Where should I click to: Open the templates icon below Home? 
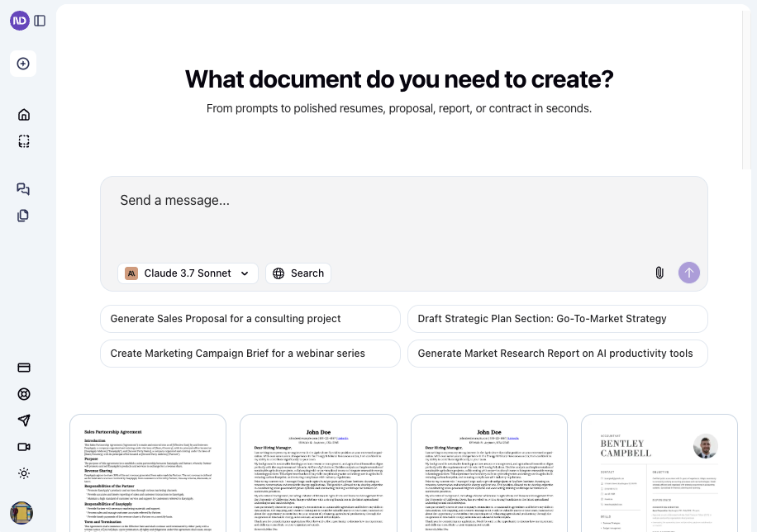(x=23, y=141)
